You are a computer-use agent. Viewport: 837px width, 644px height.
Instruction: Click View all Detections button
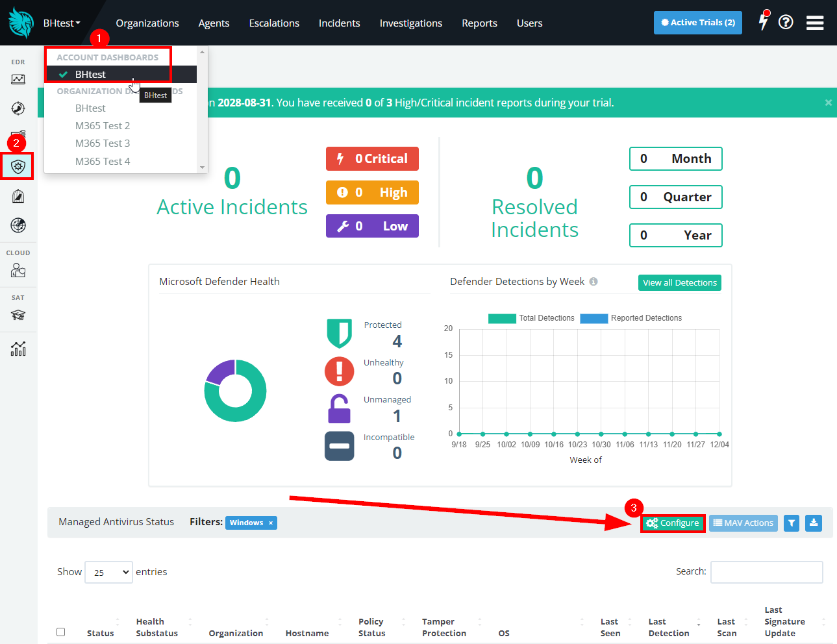coord(680,282)
